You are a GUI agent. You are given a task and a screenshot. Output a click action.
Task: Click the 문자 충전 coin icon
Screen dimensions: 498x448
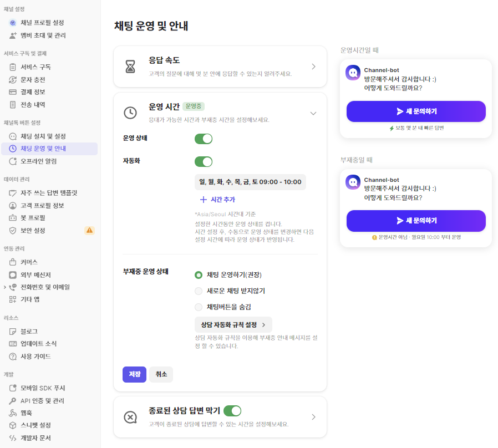(13, 79)
